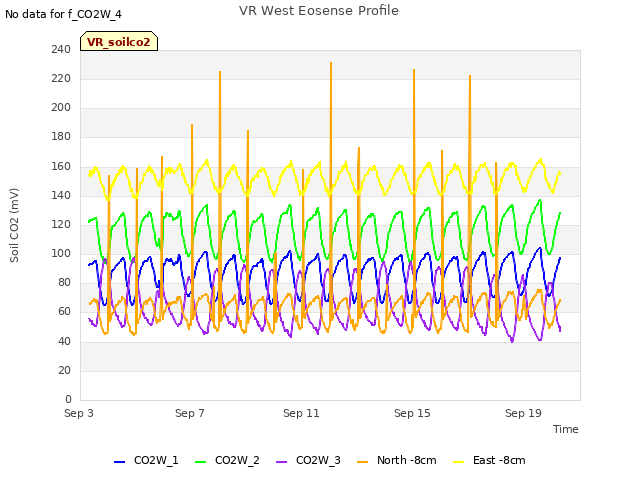Click the purple CO2W_3 legend swatch
Viewport: 640px width, 480px height.
[281, 462]
